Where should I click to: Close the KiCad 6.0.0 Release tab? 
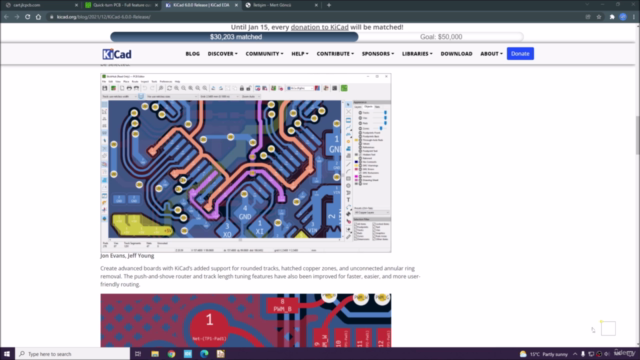pyautogui.click(x=236, y=5)
